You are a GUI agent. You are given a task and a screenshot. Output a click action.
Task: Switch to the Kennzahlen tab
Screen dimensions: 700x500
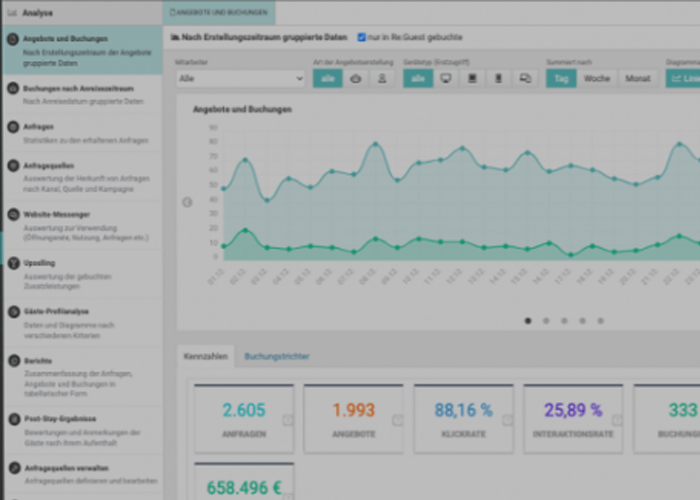point(206,356)
